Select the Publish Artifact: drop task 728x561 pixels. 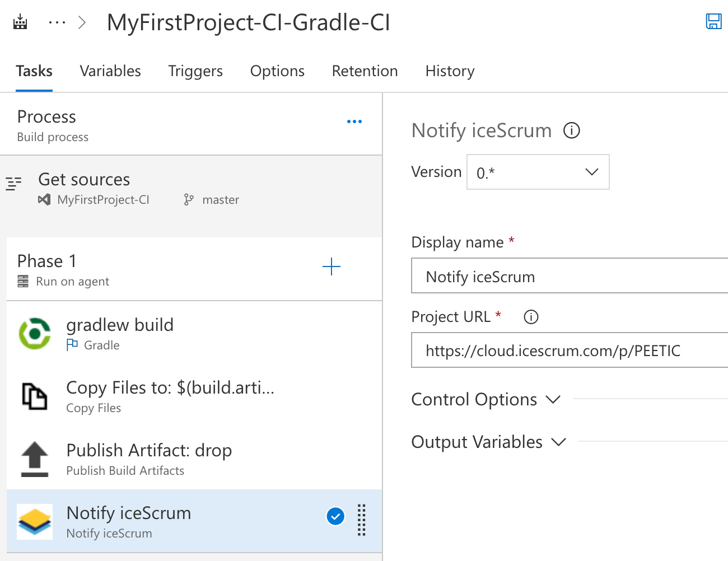[194, 459]
